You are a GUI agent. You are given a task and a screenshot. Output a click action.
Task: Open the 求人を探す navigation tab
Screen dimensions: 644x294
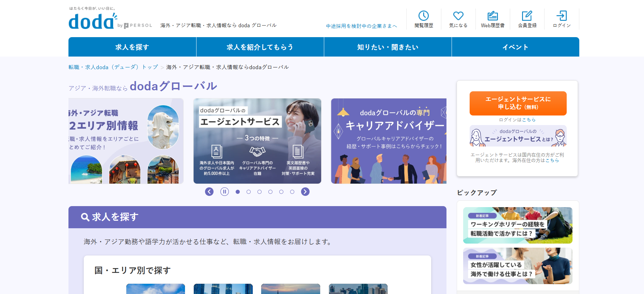[132, 47]
